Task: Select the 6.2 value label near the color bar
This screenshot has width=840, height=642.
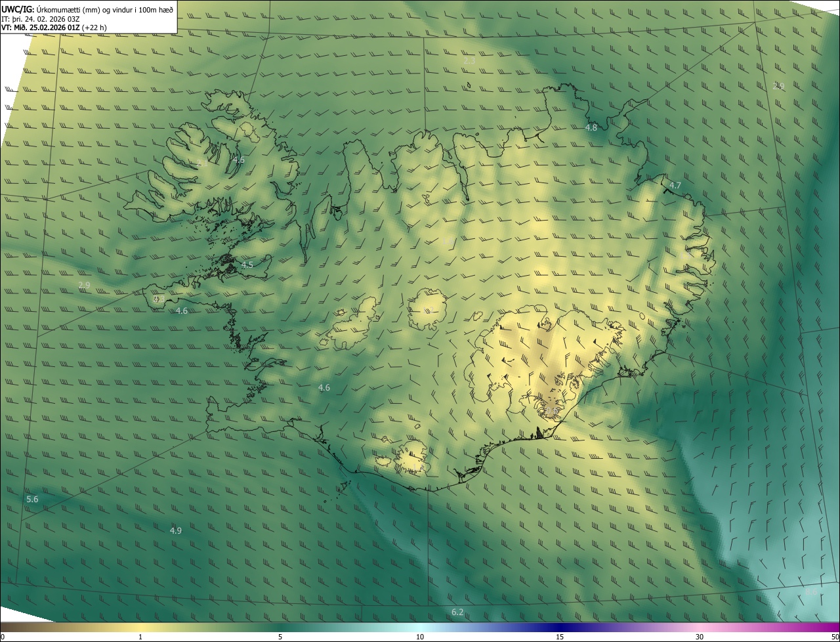Action: tap(457, 612)
